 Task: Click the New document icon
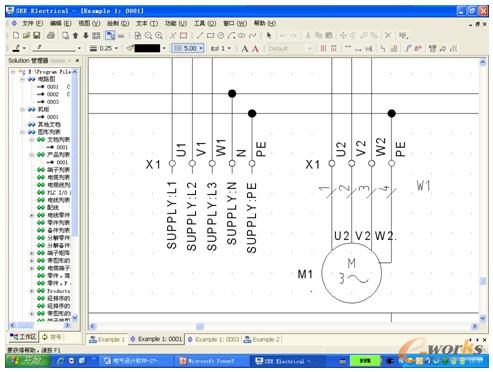(16, 35)
